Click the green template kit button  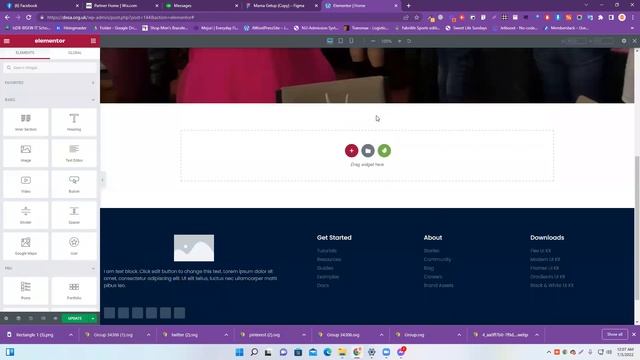pyautogui.click(x=384, y=151)
